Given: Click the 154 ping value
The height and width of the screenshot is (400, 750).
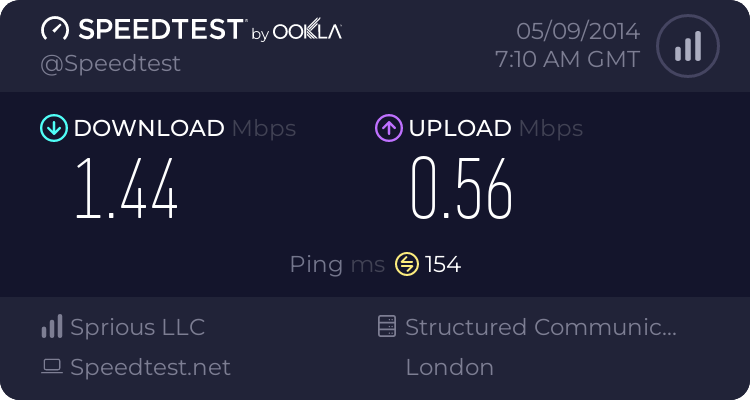Looking at the screenshot, I should click(x=443, y=264).
